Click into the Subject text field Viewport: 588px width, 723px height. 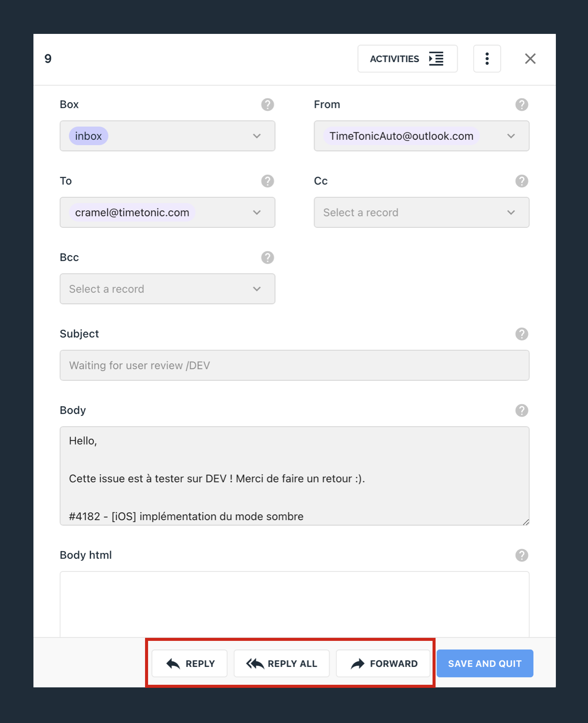point(294,365)
